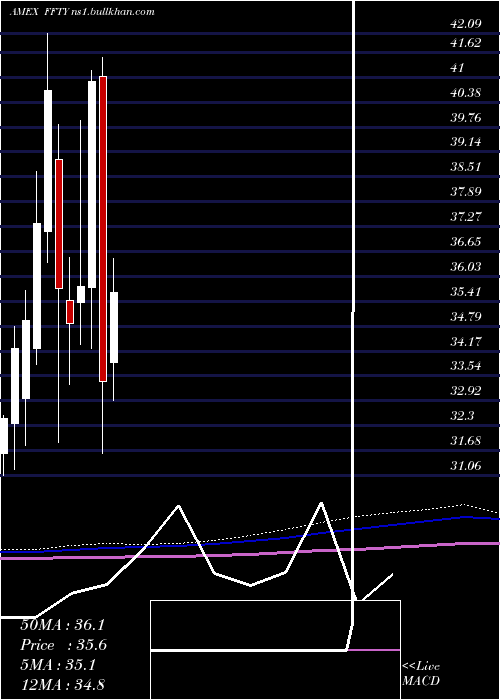Click the '<<Live MACD' label
This screenshot has height=700, width=500.
pos(421,674)
